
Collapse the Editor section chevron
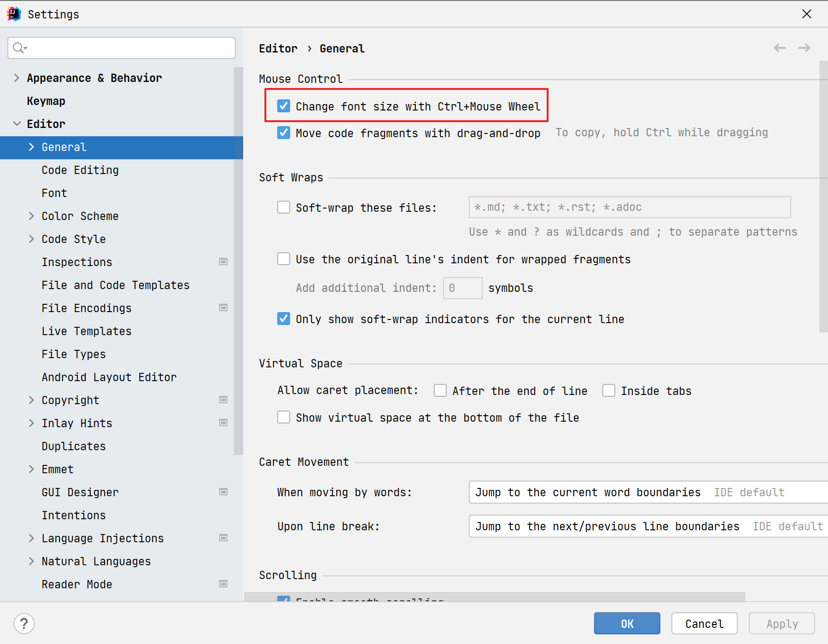point(17,124)
